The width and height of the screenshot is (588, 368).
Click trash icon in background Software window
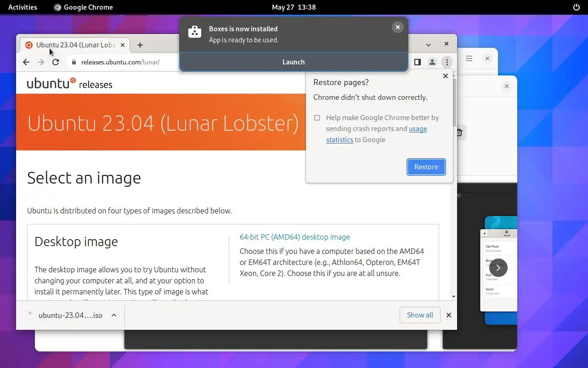click(x=459, y=132)
